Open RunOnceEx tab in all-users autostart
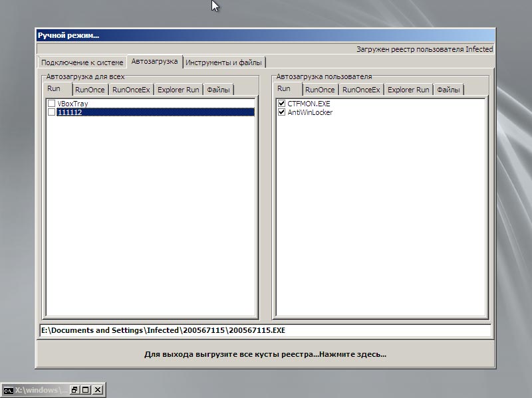Image resolution: width=532 pixels, height=398 pixels. pyautogui.click(x=131, y=90)
